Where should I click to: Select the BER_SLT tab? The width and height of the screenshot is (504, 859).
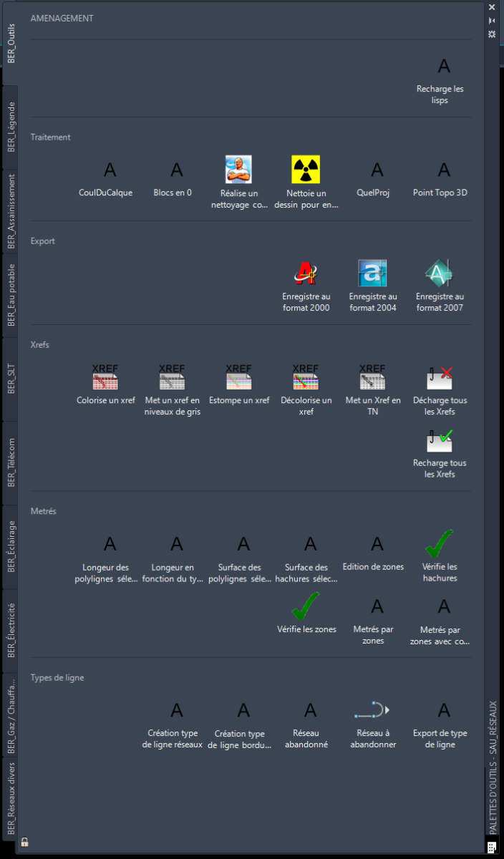coord(10,378)
